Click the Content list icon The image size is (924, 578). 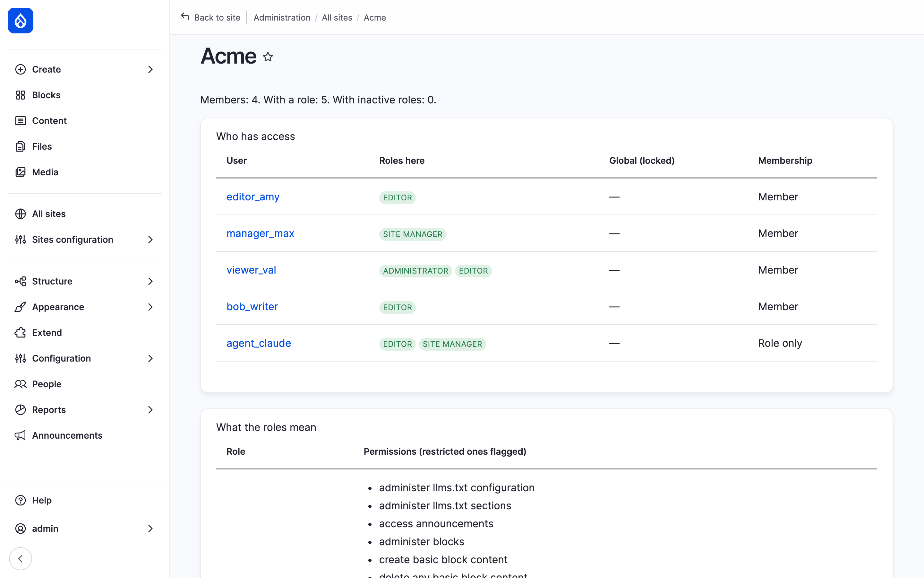click(21, 121)
